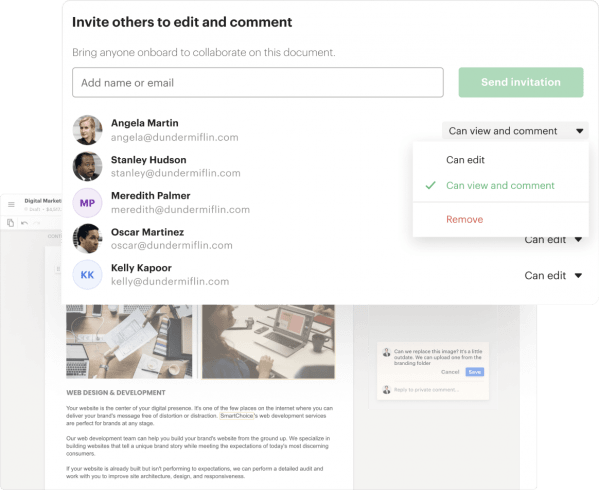Expand Angela Martin's permission dropdown
This screenshot has width=599, height=490.
pyautogui.click(x=515, y=131)
